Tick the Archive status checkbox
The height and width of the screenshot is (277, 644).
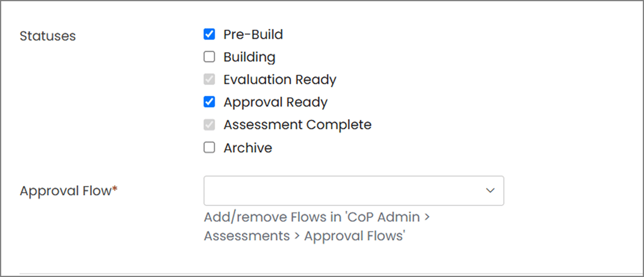tap(209, 148)
